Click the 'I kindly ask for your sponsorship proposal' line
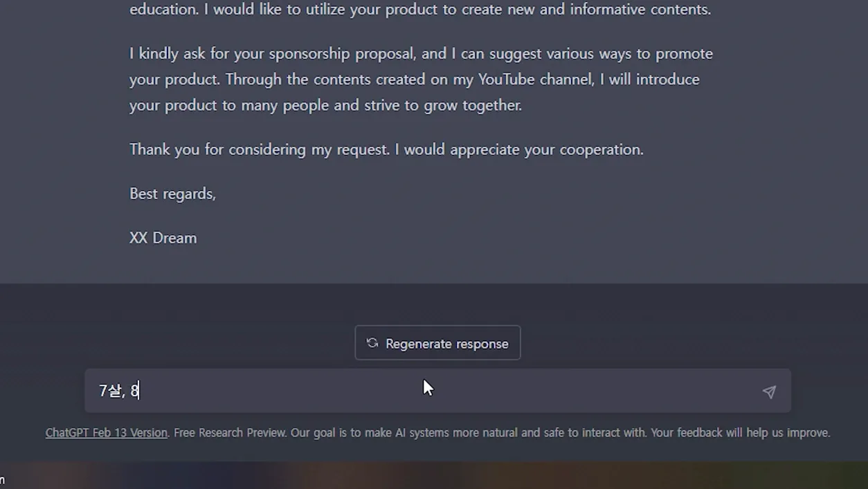The width and height of the screenshot is (868, 489). tap(421, 54)
